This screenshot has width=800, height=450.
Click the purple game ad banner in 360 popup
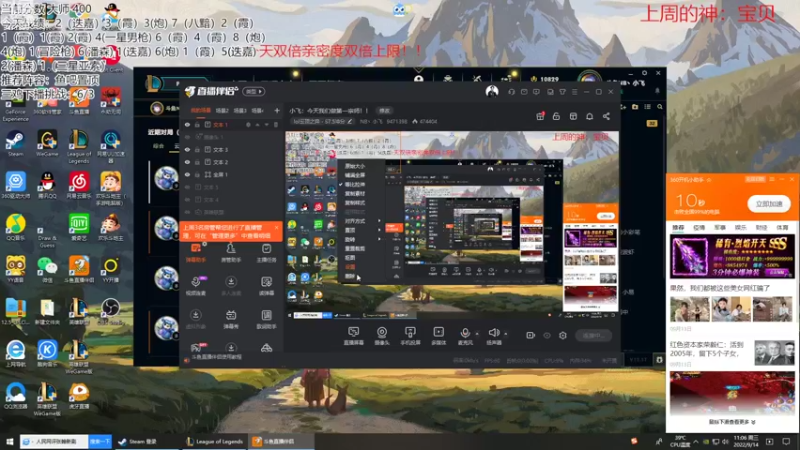[x=732, y=257]
